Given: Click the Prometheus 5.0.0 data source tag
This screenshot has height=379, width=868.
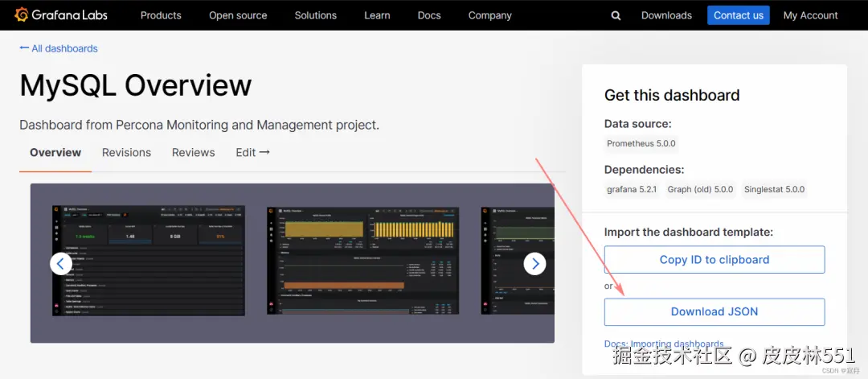Looking at the screenshot, I should click(641, 143).
